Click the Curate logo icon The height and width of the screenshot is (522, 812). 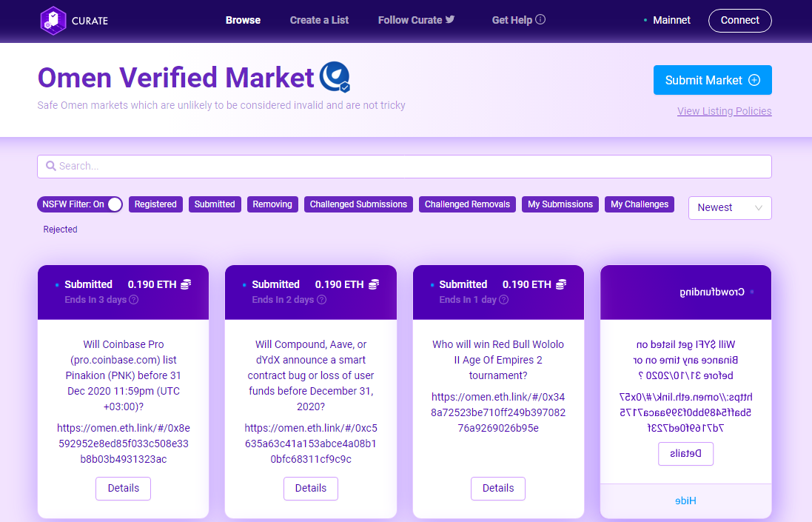click(53, 21)
